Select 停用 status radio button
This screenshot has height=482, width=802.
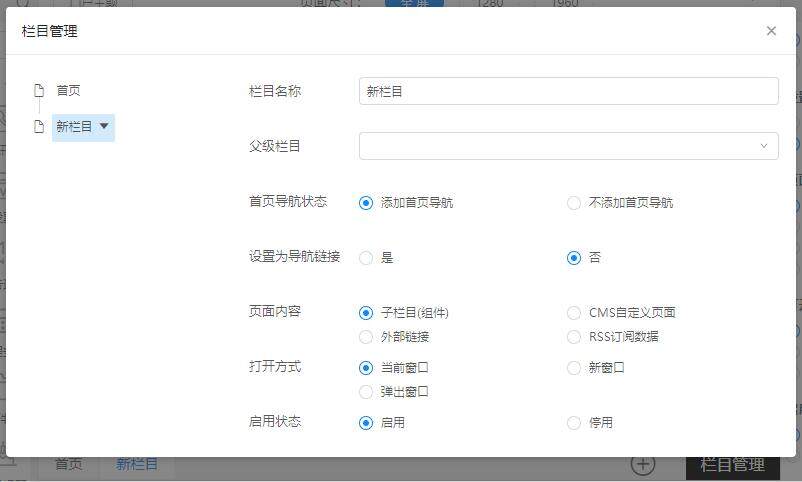pyautogui.click(x=574, y=423)
